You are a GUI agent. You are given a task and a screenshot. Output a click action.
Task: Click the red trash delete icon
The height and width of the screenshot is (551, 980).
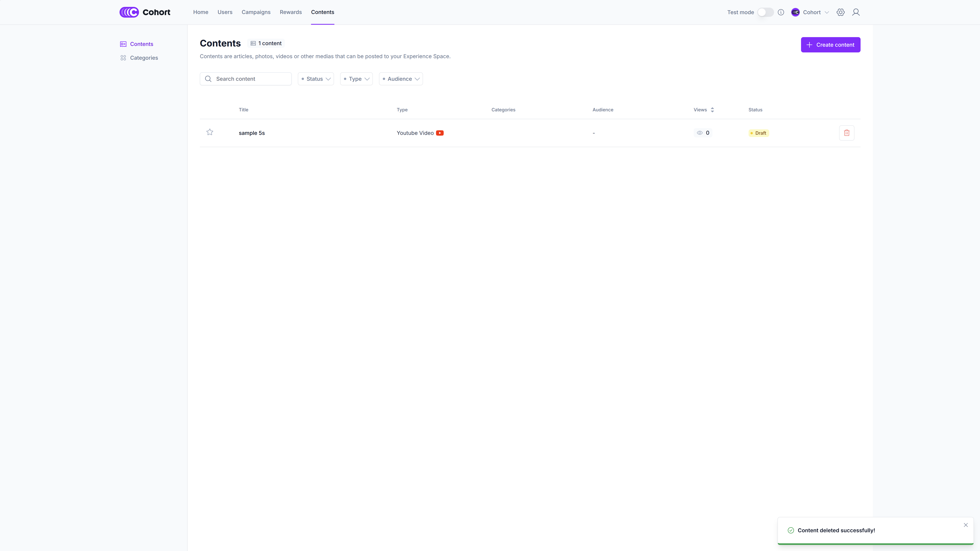click(x=846, y=133)
